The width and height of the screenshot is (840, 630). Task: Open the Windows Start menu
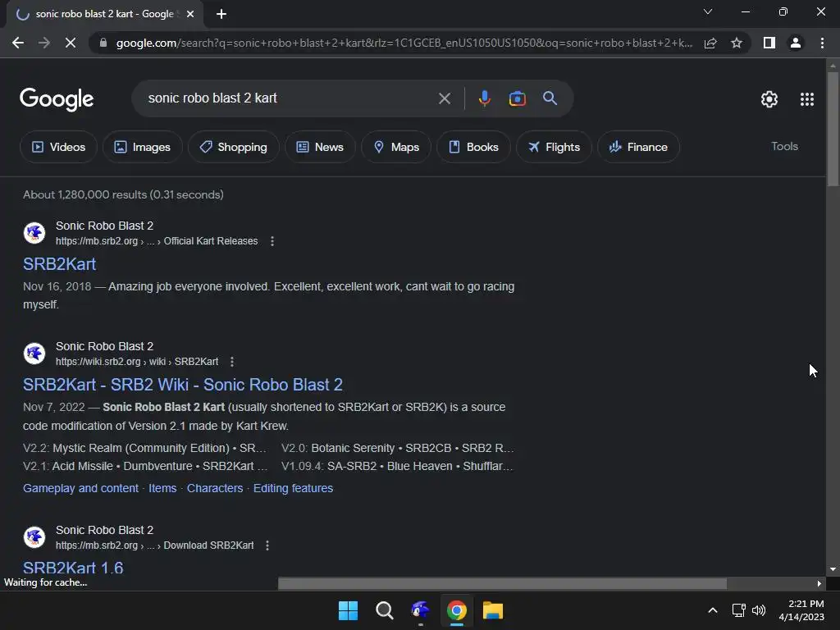pos(348,610)
